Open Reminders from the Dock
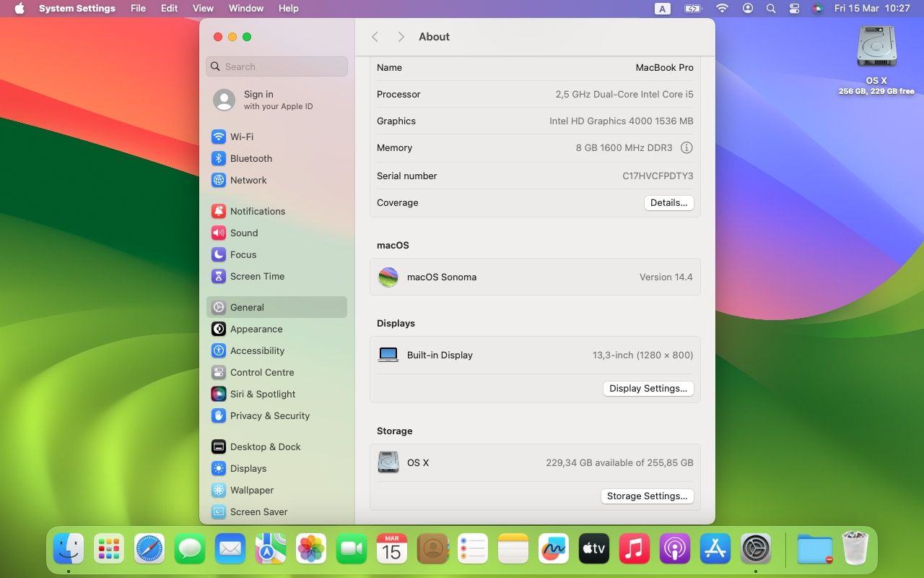Viewport: 924px width, 578px height. point(473,549)
